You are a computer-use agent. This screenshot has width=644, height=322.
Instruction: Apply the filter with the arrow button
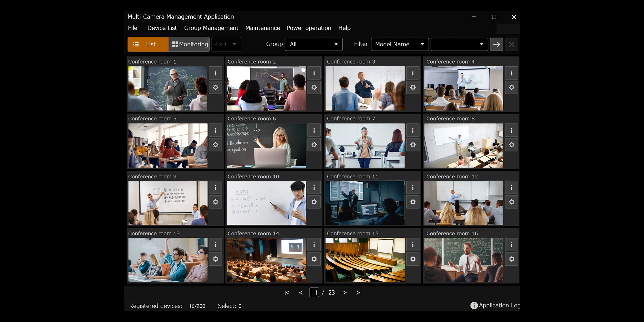coord(497,44)
